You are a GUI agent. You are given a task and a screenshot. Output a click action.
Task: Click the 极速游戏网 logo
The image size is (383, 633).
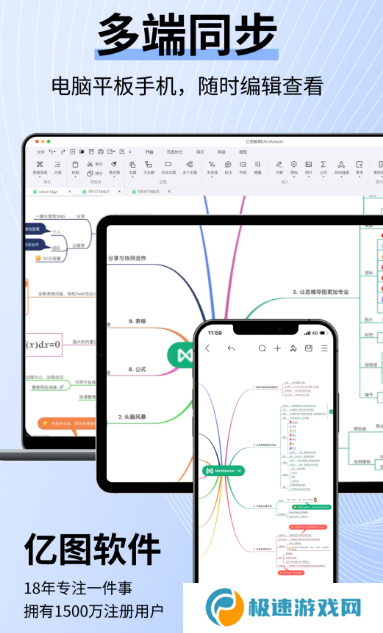tap(283, 608)
